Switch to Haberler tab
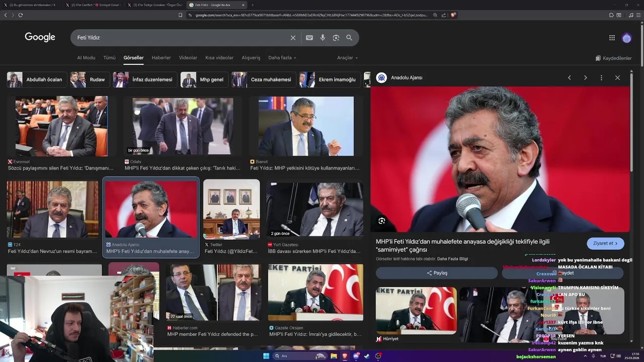 click(162, 58)
